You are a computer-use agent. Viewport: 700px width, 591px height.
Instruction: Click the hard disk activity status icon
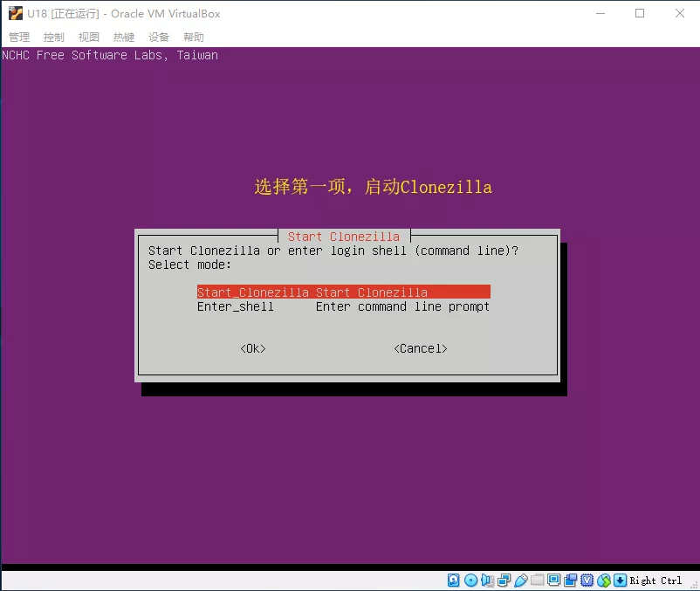453,580
